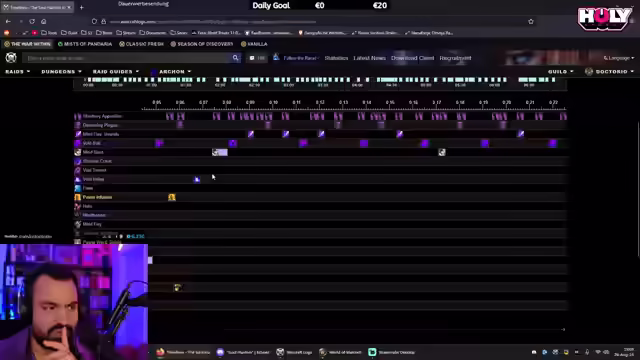Click the Void Bolt spell icon
This screenshot has width=640, height=360.
(78, 143)
